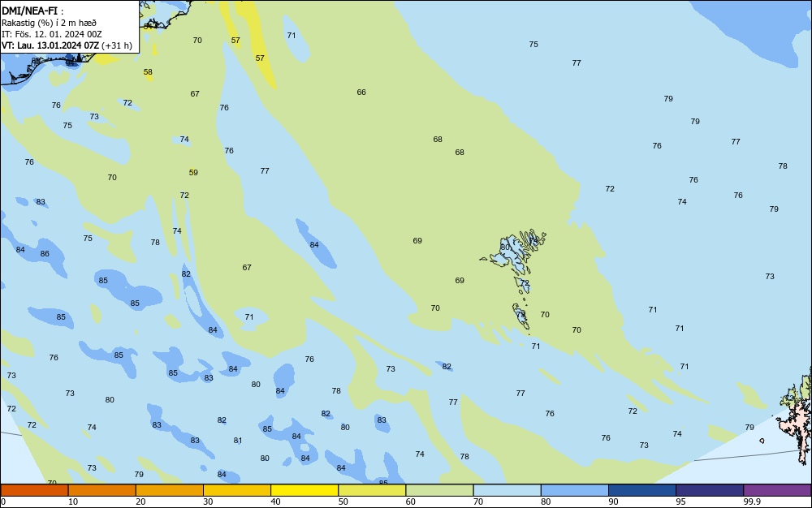Click the 'VT: Lau. 13.01.2024 07Z' valid time
This screenshot has width=812, height=508.
50,45
